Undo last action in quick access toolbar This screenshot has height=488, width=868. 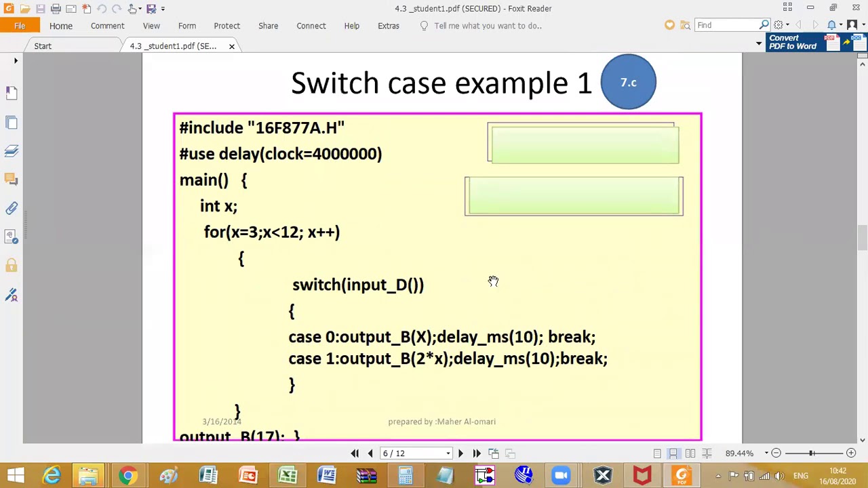(x=102, y=8)
